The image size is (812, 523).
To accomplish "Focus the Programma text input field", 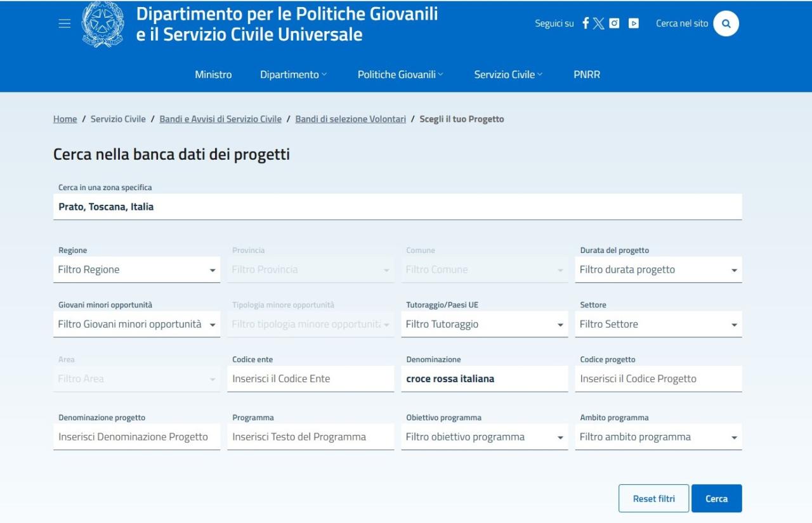I will point(311,437).
